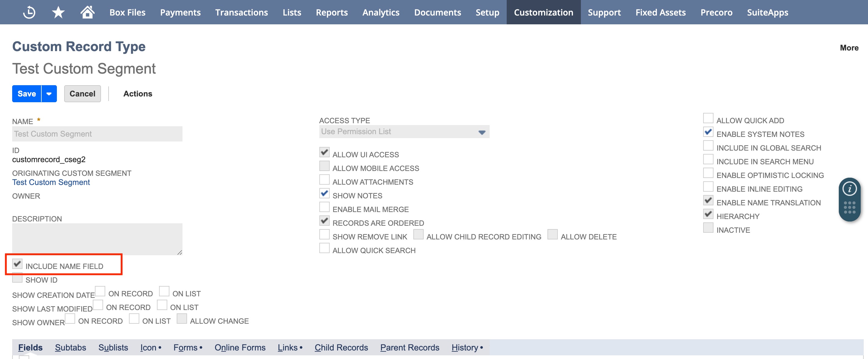
Task: Enable Optimistic Locking checkbox
Action: [x=708, y=173]
